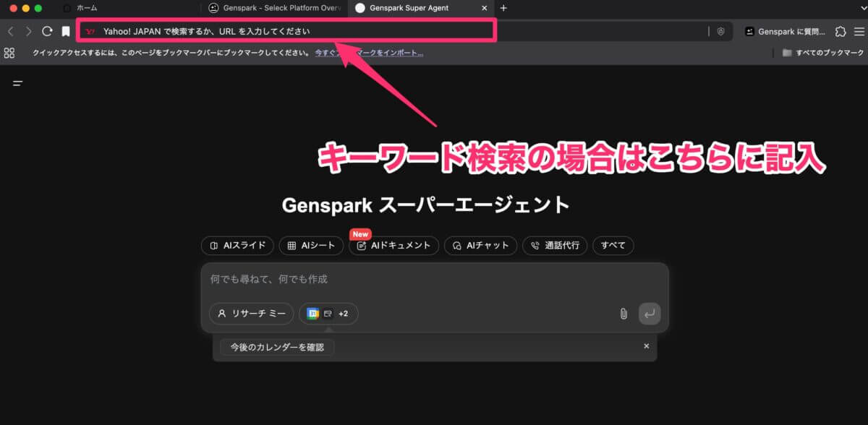Switch to Genspark - Seleck Platform Overview tab

[x=274, y=8]
